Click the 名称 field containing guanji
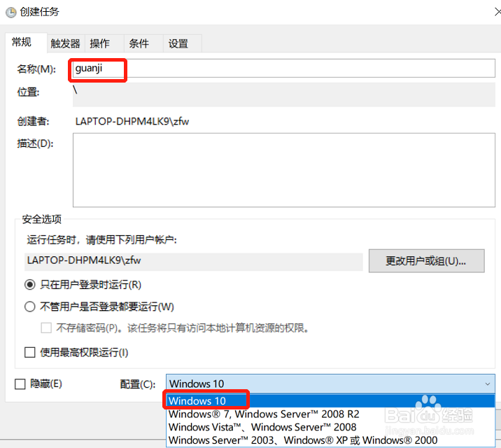 283,68
